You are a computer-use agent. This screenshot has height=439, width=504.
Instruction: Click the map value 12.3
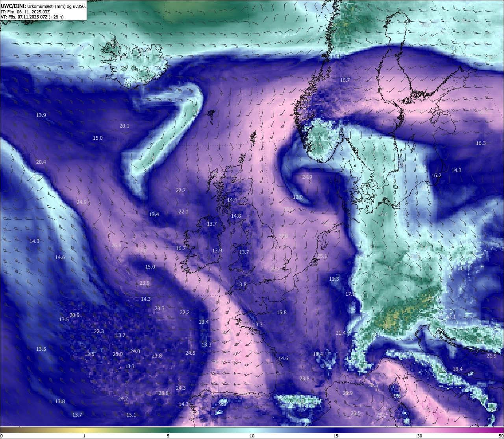tap(334, 279)
